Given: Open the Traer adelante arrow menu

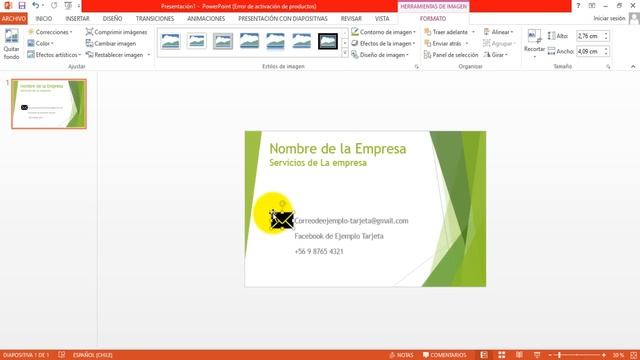Looking at the screenshot, I should tap(473, 32).
